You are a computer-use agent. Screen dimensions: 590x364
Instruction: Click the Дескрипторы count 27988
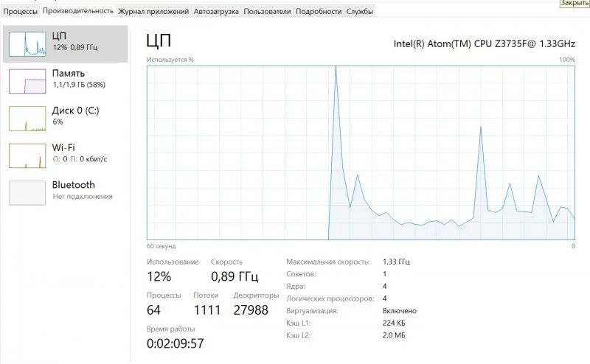[x=251, y=310]
